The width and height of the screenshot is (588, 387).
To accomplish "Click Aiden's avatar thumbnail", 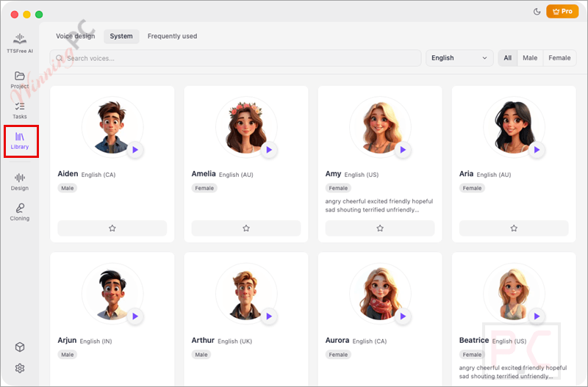I will tap(112, 127).
